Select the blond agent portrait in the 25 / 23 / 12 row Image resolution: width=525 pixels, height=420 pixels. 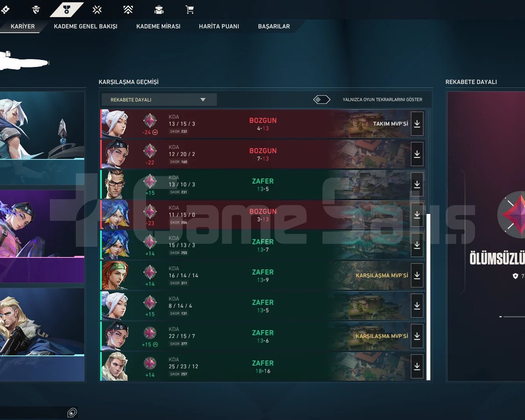115,367
